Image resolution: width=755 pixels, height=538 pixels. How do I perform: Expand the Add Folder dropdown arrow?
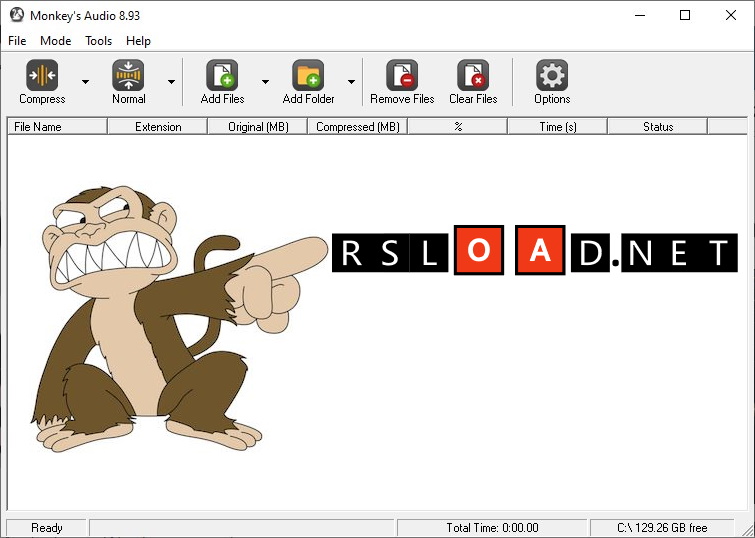351,82
